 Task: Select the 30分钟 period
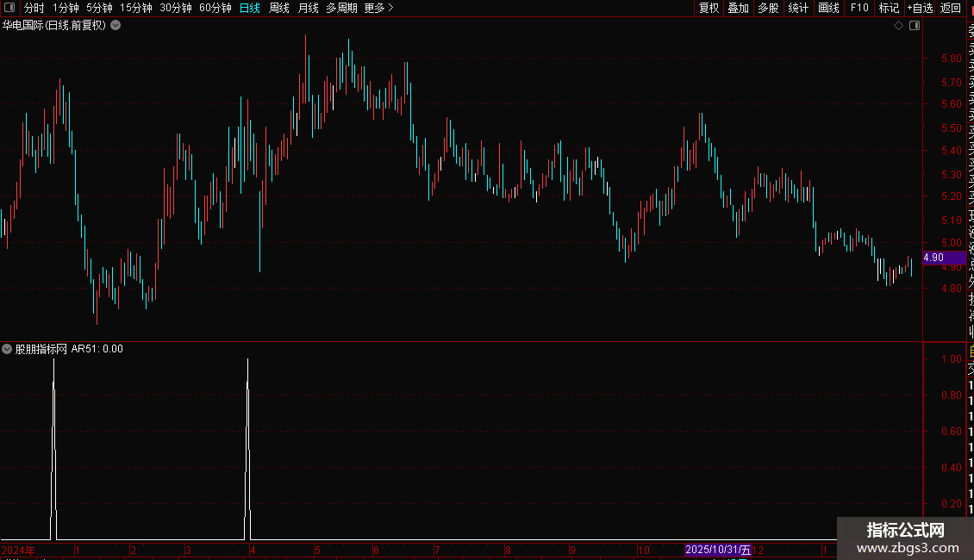176,8
